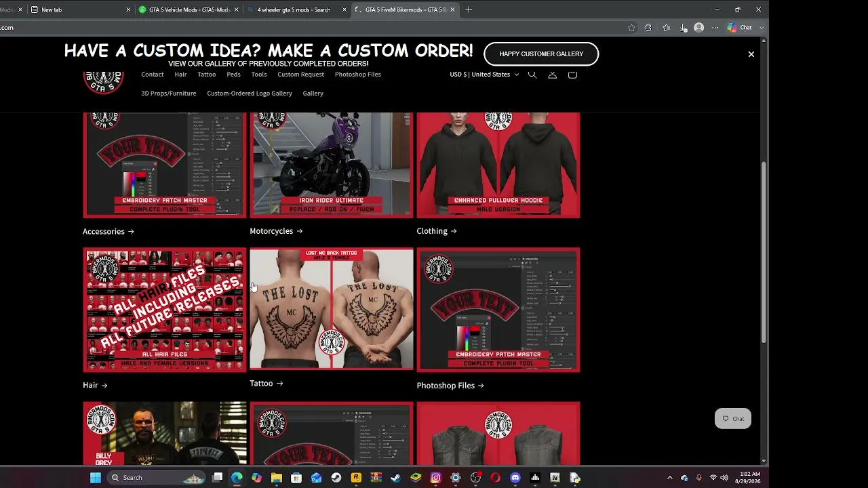Switch to the New tab browser tab

coord(81,9)
